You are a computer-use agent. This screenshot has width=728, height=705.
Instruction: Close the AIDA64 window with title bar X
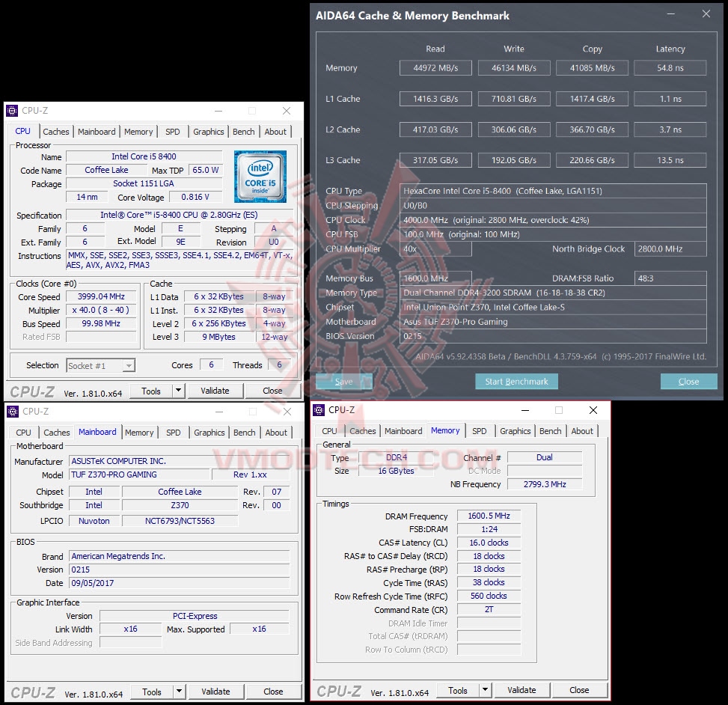coord(706,14)
